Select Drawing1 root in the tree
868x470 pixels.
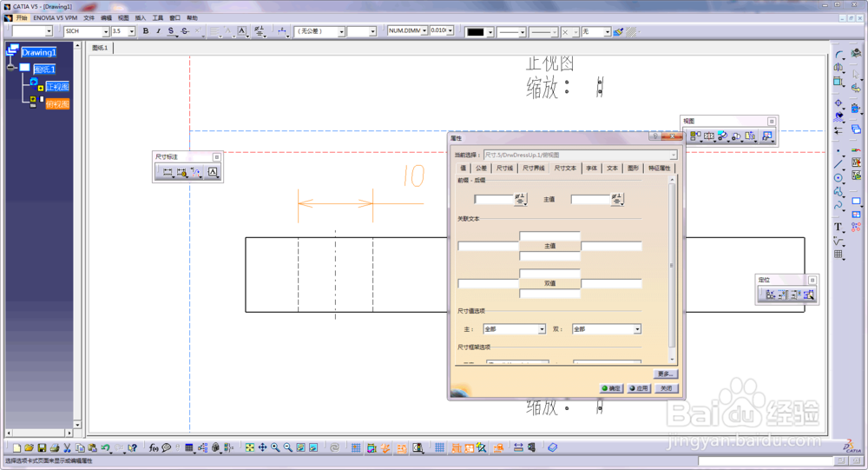39,53
